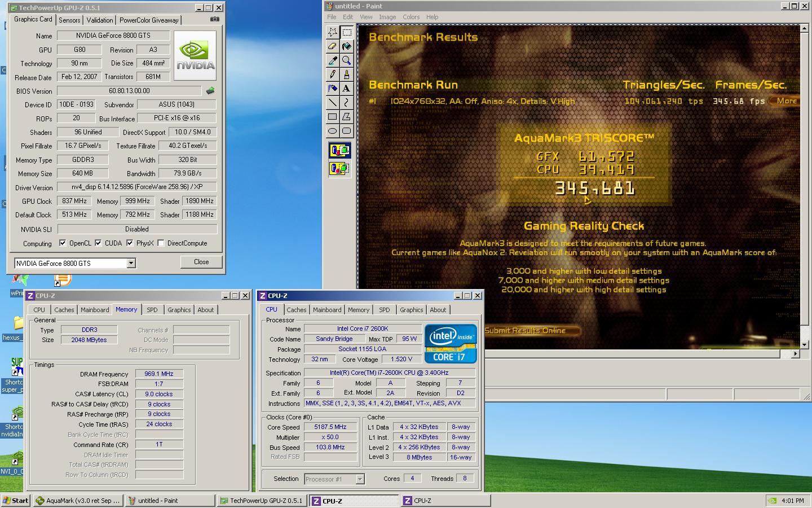Image resolution: width=812 pixels, height=508 pixels.
Task: Open the PowerColor Giveaway tab
Action: [149, 20]
